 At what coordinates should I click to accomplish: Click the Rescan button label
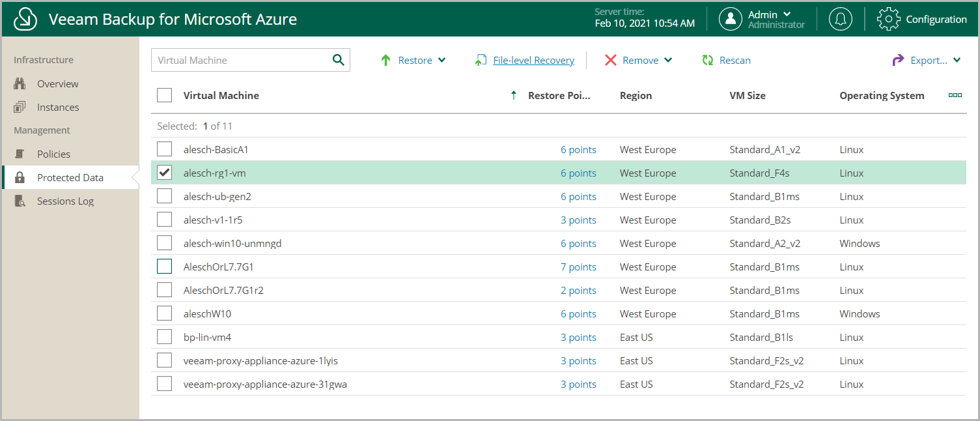[x=735, y=60]
